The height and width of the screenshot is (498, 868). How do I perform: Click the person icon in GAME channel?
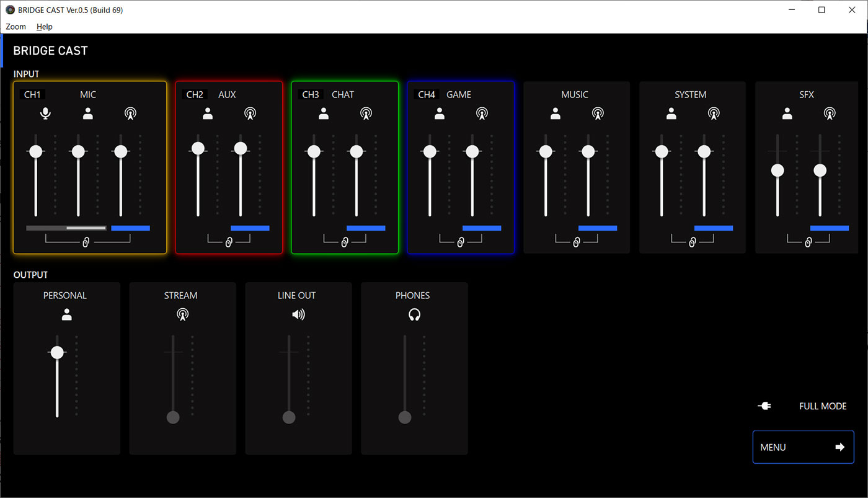(x=440, y=113)
